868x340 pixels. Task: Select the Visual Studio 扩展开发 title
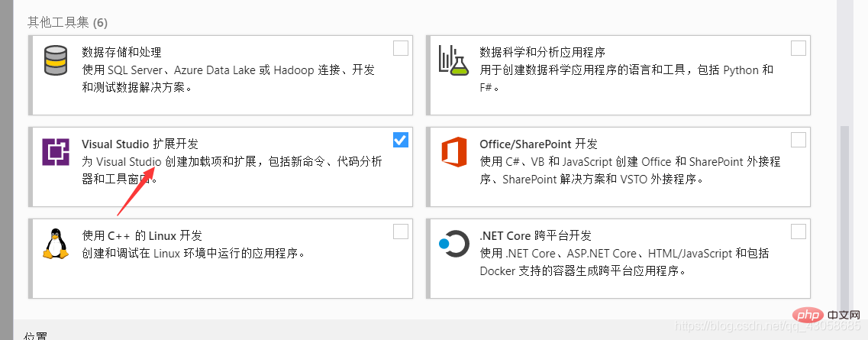coord(140,144)
